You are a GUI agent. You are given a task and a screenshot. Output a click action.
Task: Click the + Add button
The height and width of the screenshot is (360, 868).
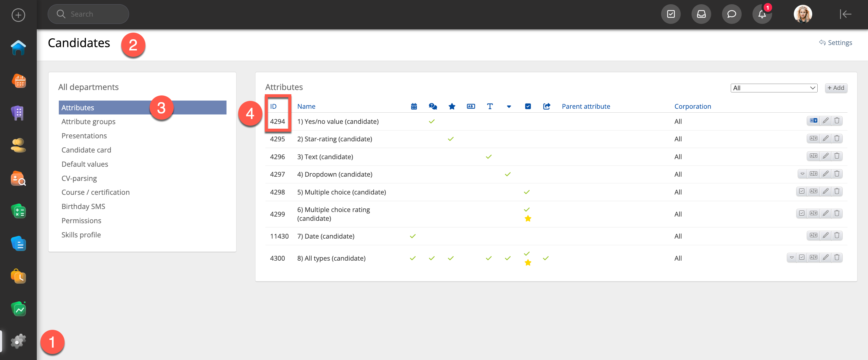pos(836,88)
